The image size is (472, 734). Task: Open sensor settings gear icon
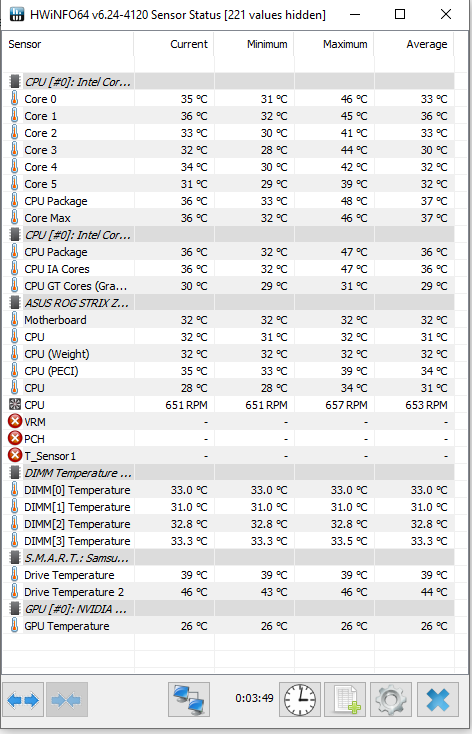[x=391, y=700]
